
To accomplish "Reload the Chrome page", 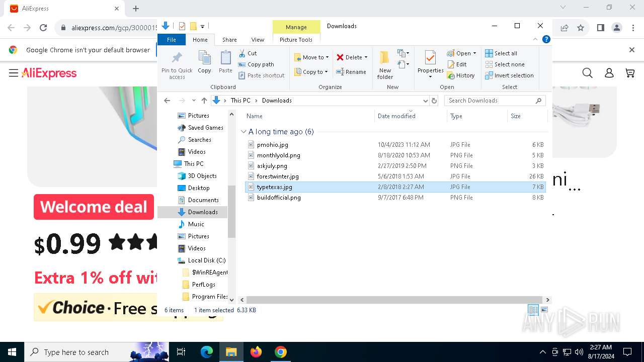I will 43,28.
